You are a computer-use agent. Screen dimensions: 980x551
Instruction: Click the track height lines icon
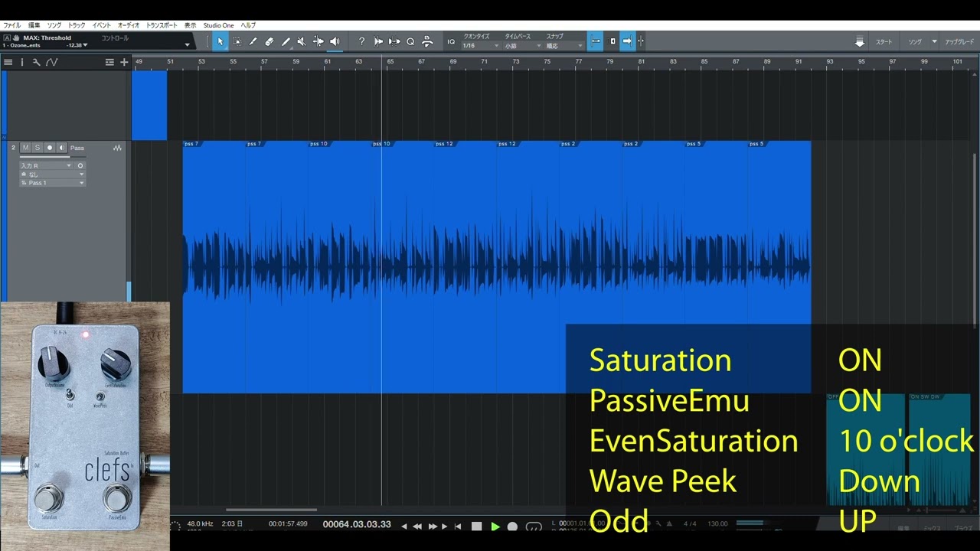[109, 62]
